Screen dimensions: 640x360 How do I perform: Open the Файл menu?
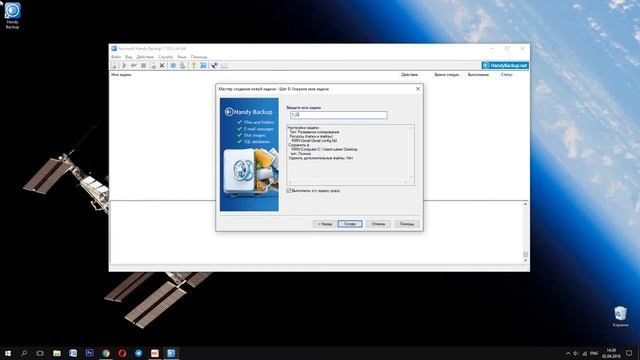click(x=116, y=57)
